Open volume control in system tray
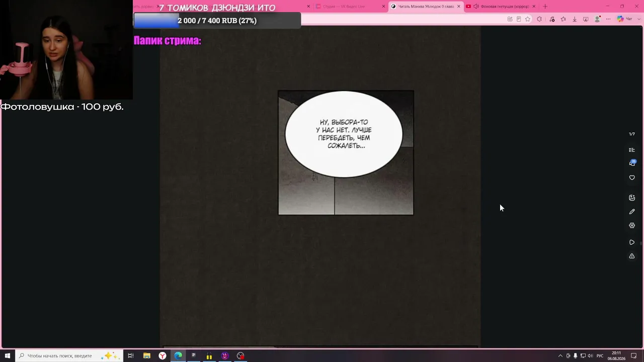 coord(590,356)
